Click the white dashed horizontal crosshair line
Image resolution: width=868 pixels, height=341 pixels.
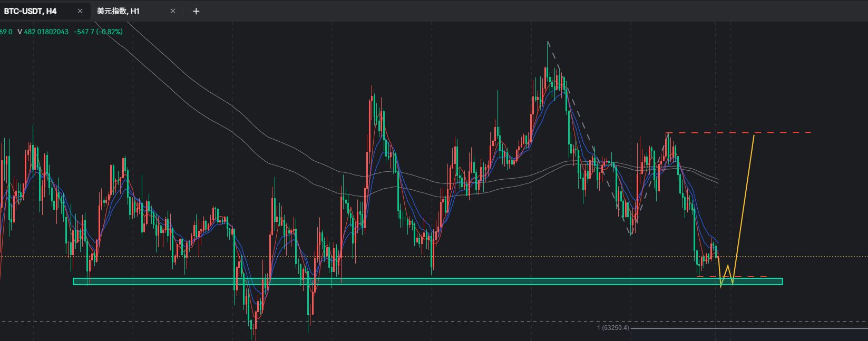[x=422, y=321]
